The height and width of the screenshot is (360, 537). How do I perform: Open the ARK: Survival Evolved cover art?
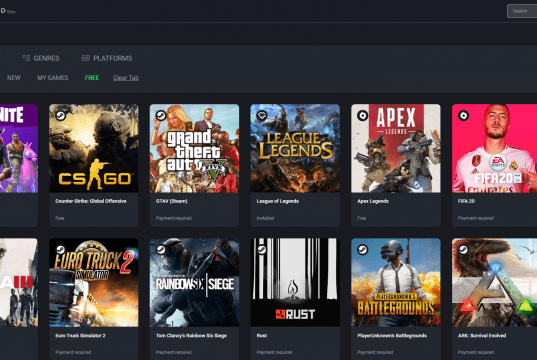tap(495, 283)
